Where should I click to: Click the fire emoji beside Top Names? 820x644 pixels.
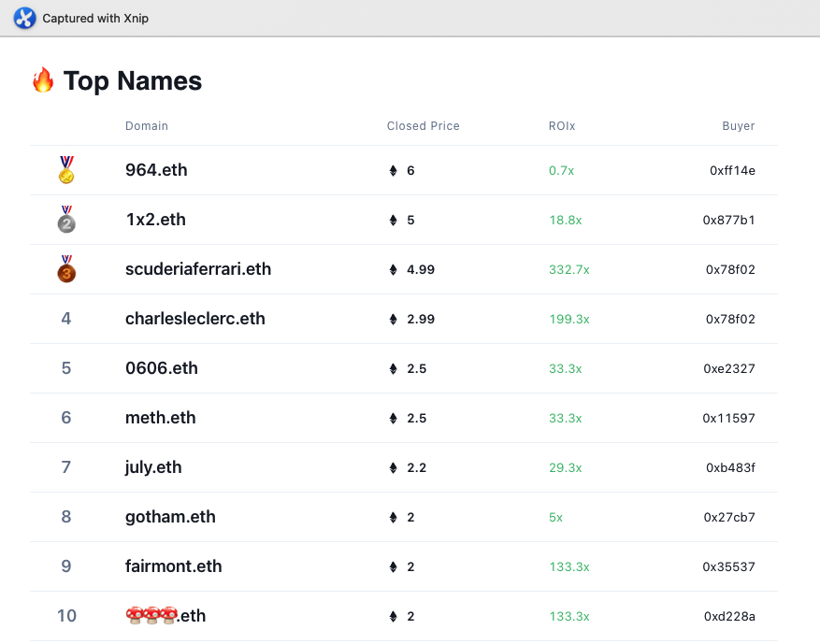[43, 80]
